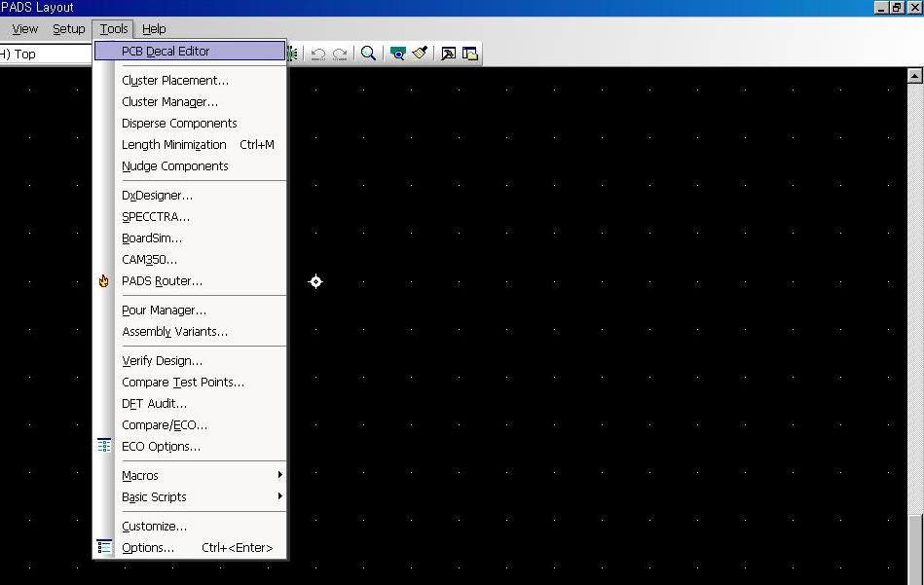Close the open Tools menu in menu bar

[x=114, y=29]
